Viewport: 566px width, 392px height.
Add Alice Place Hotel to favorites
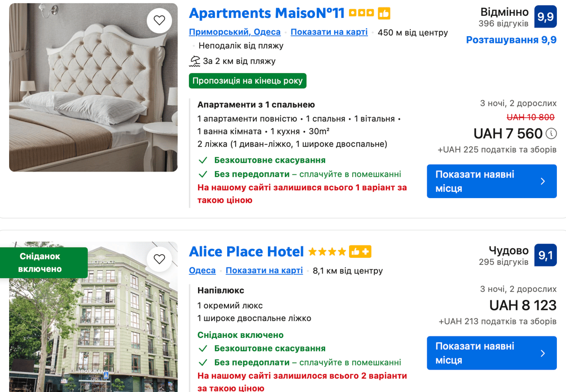(x=159, y=259)
